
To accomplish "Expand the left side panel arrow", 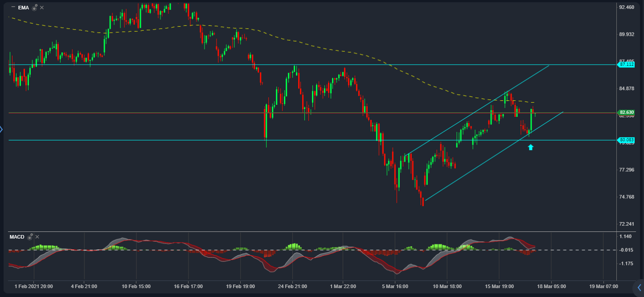I will click(1, 130).
